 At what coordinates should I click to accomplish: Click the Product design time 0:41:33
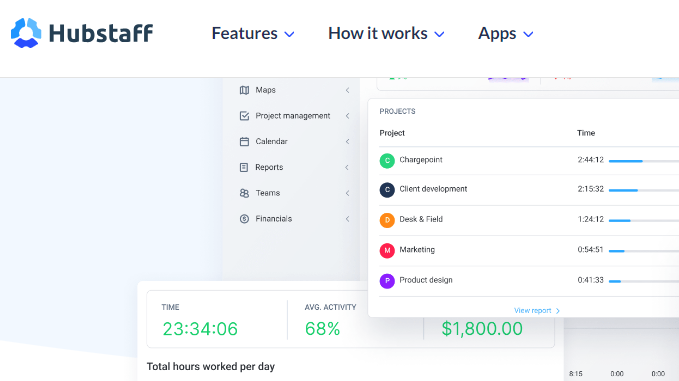(591, 280)
